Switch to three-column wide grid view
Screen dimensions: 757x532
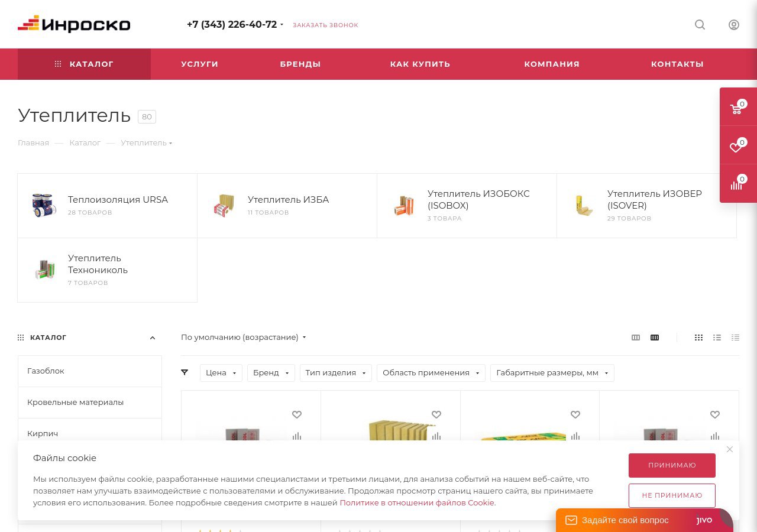pyautogui.click(x=636, y=338)
